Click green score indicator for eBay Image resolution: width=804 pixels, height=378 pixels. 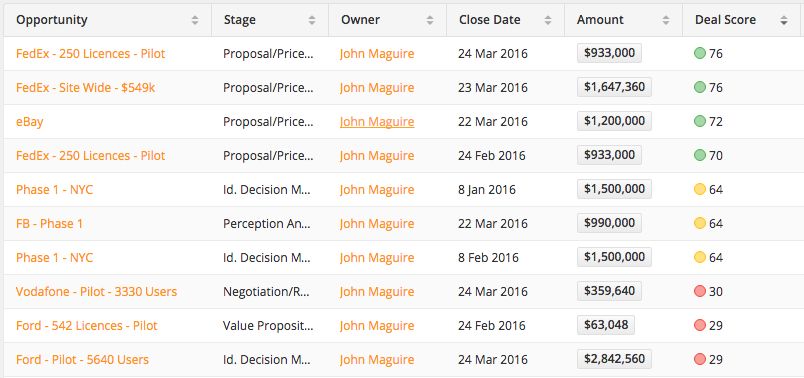699,122
